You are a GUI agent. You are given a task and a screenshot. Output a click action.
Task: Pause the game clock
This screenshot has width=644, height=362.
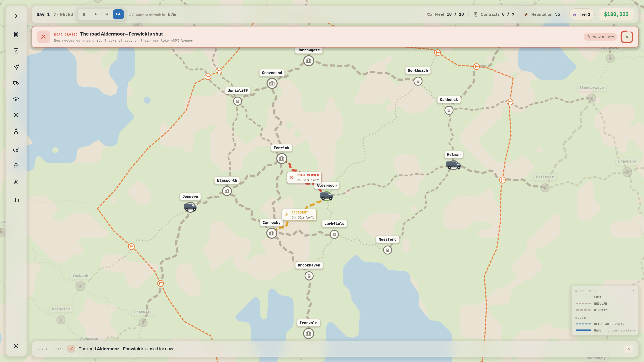(84, 14)
